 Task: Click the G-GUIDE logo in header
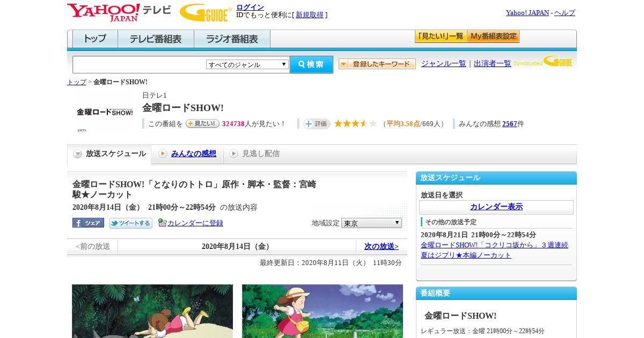point(206,12)
